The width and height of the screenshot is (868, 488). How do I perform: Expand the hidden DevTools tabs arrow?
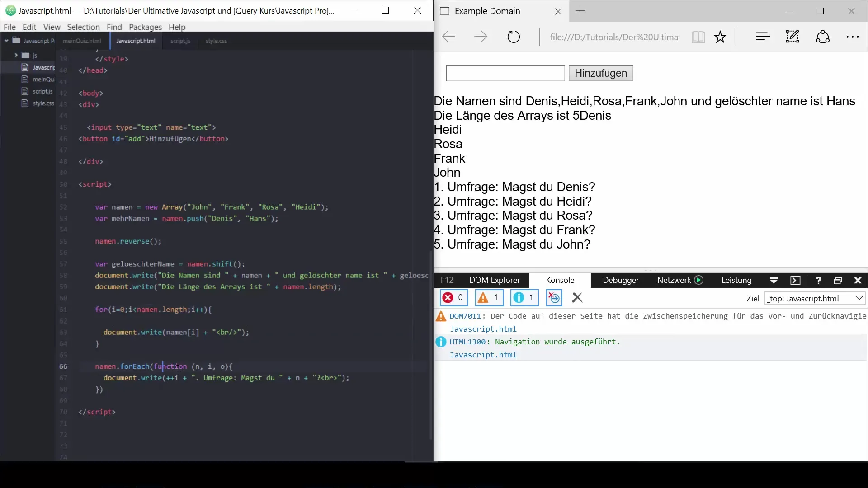pos(774,280)
